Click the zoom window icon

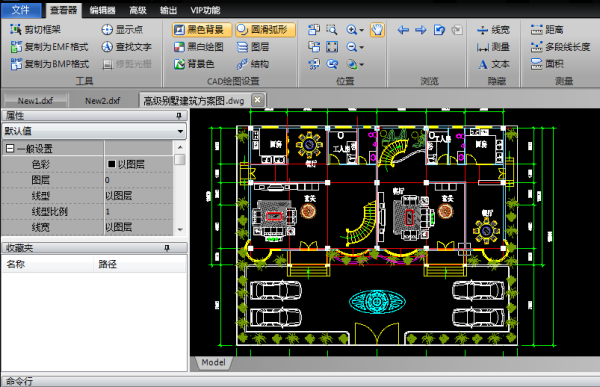[332, 29]
